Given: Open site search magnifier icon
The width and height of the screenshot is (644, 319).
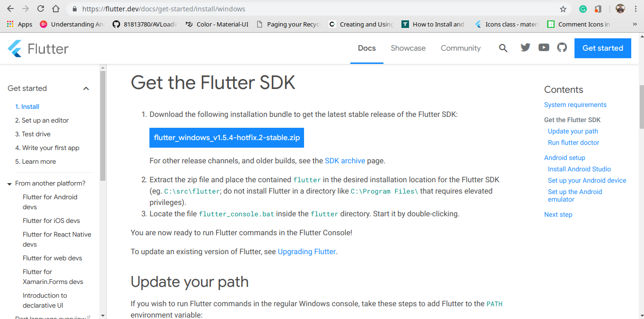Looking at the screenshot, I should (x=503, y=48).
